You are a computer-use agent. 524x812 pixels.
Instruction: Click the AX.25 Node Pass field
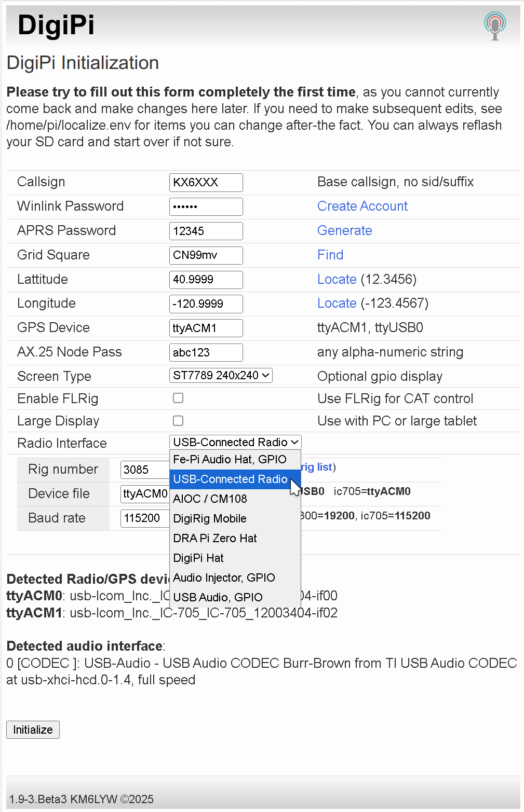[x=206, y=352]
